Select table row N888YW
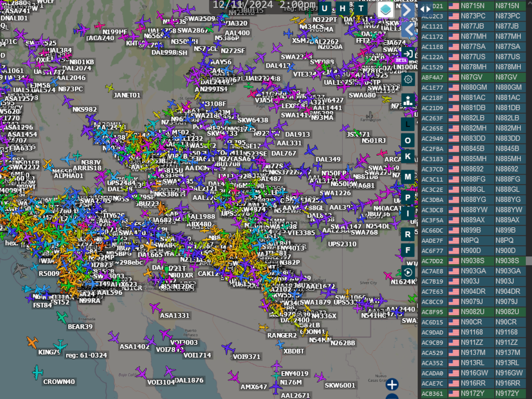The width and height of the screenshot is (532, 399). click(x=473, y=210)
